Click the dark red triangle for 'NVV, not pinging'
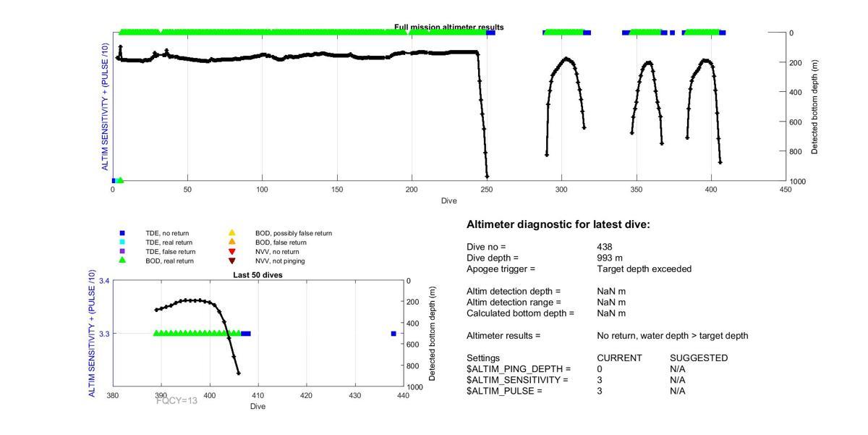The height and width of the screenshot is (435, 868). tap(232, 261)
